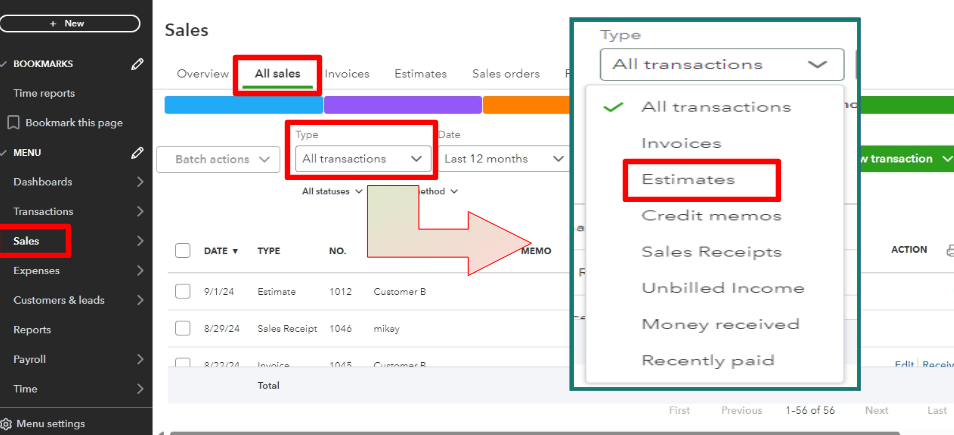Click the orange status bar segment

[527, 105]
